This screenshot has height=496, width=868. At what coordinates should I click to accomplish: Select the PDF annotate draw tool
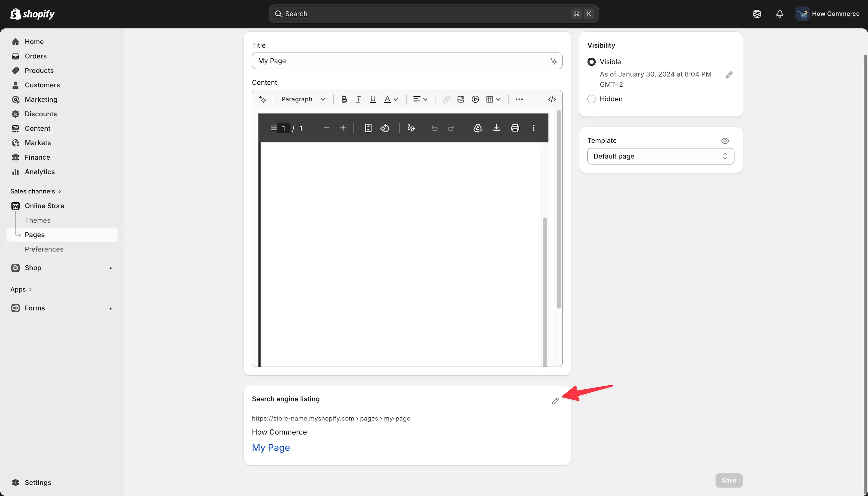(411, 128)
